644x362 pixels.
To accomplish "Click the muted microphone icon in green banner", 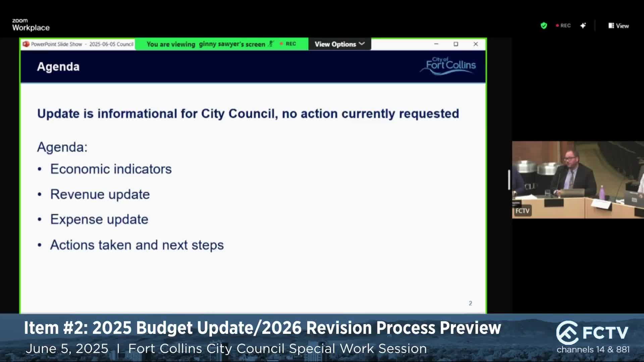I will (270, 44).
